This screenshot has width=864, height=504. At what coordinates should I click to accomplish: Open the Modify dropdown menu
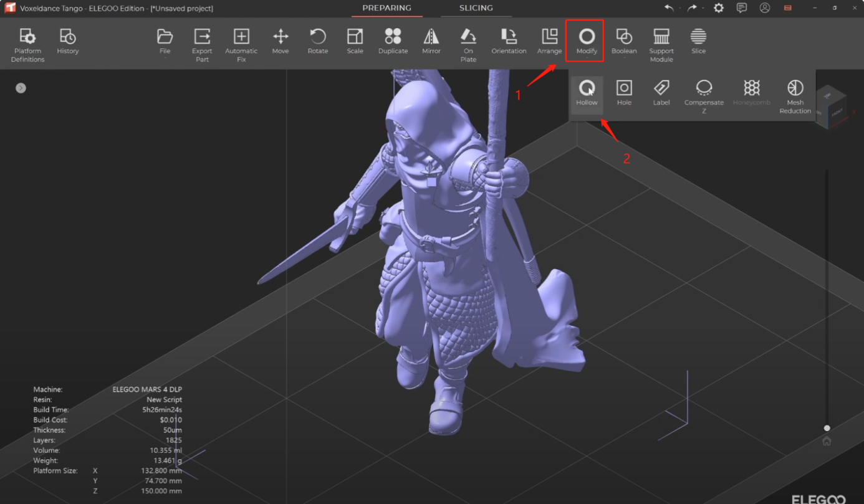click(x=587, y=42)
